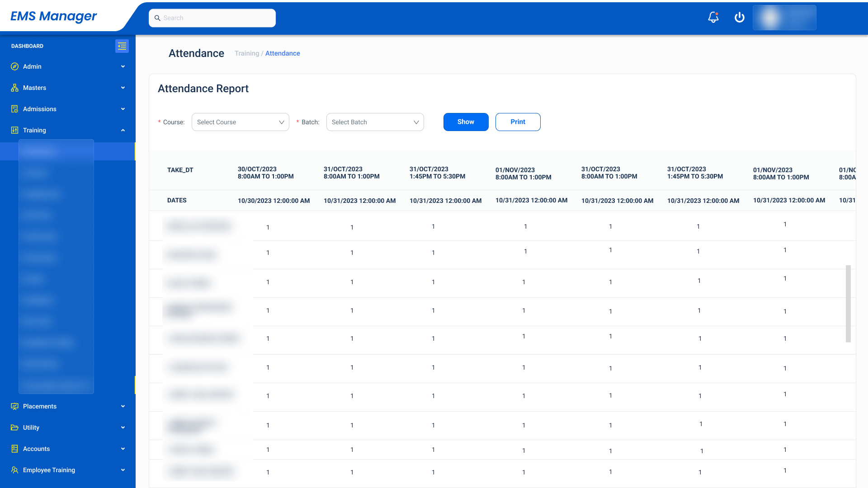Expand the Admissions menu chevron
Image resolution: width=868 pixels, height=488 pixels.
[x=123, y=109]
